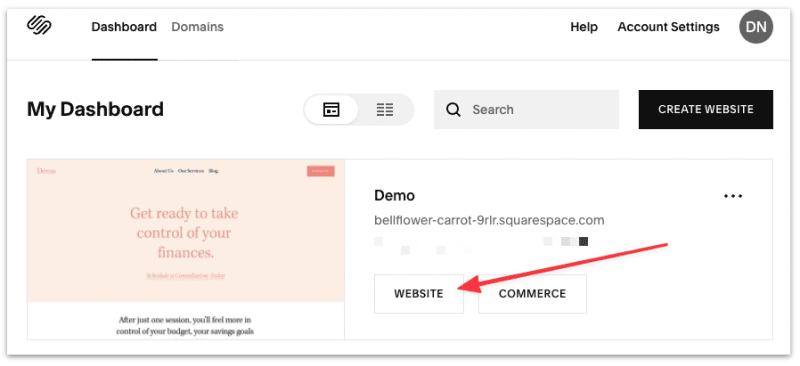This screenshot has width=800, height=366.
Task: Go to Account Settings
Action: point(668,27)
